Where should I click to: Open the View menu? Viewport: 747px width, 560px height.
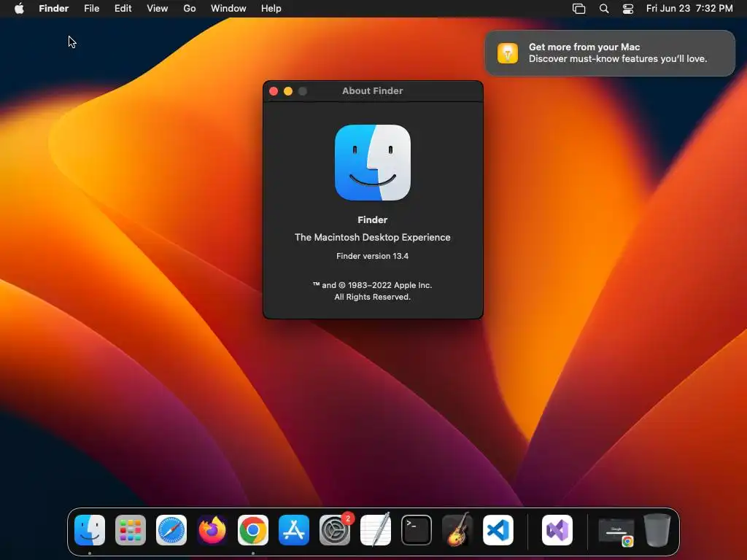coord(158,9)
